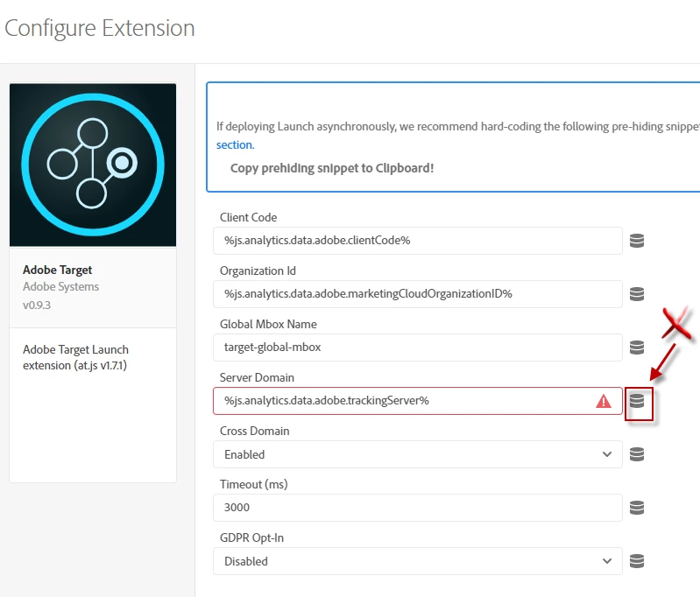700x597 pixels.
Task: Click into the Organization Id field
Action: 417,294
